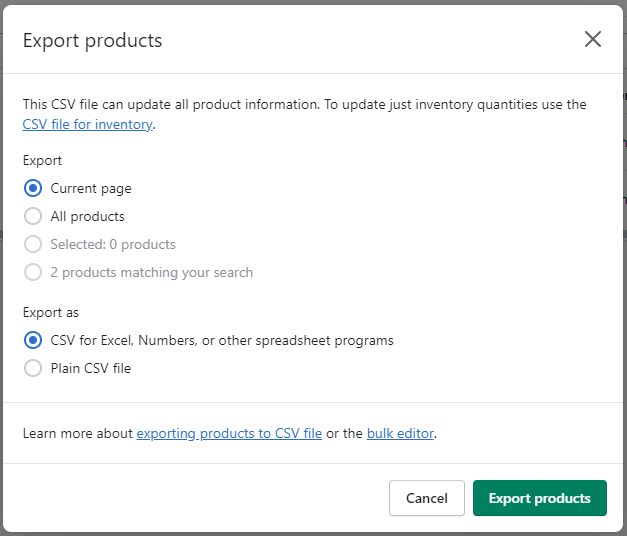Click the 'Plain CSV file' label text

(91, 368)
